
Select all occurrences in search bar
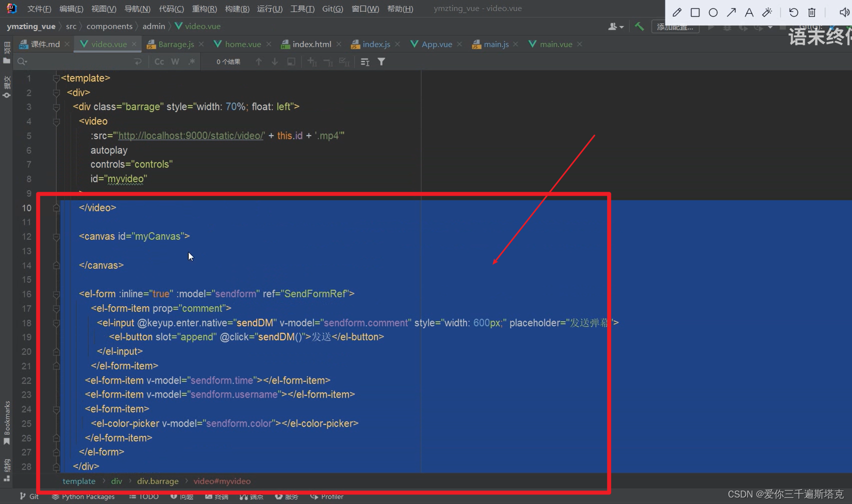pos(344,61)
